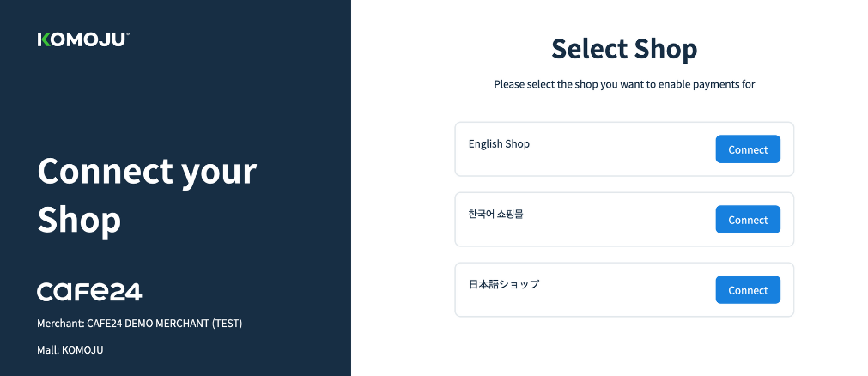
Task: Click the word 'Shop' in the left panel heading
Action: coord(79,221)
